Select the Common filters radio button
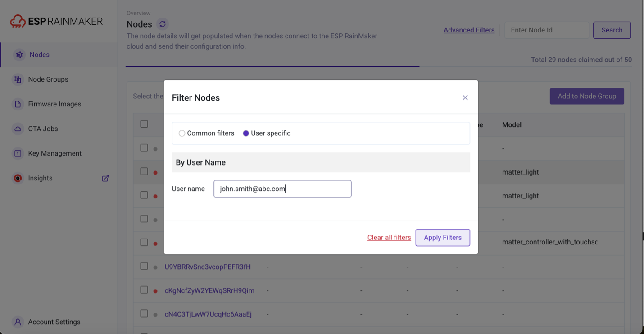The image size is (644, 336). pyautogui.click(x=182, y=133)
